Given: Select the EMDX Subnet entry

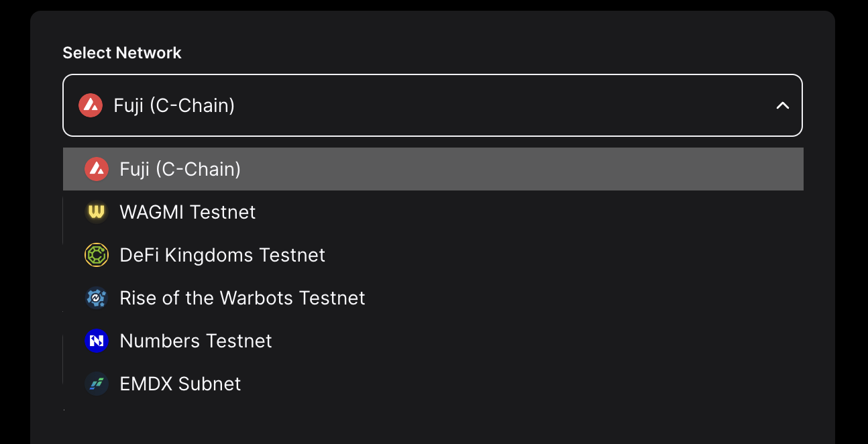Looking at the screenshot, I should [x=180, y=384].
